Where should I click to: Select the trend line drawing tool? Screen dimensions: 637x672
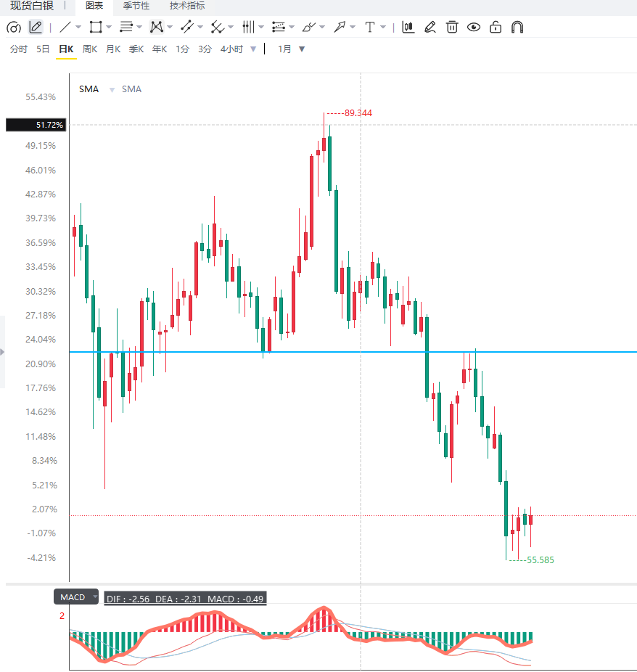point(65,28)
